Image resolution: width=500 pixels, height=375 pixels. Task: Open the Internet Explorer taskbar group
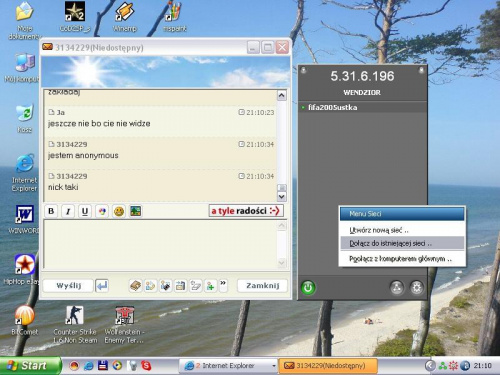229,366
